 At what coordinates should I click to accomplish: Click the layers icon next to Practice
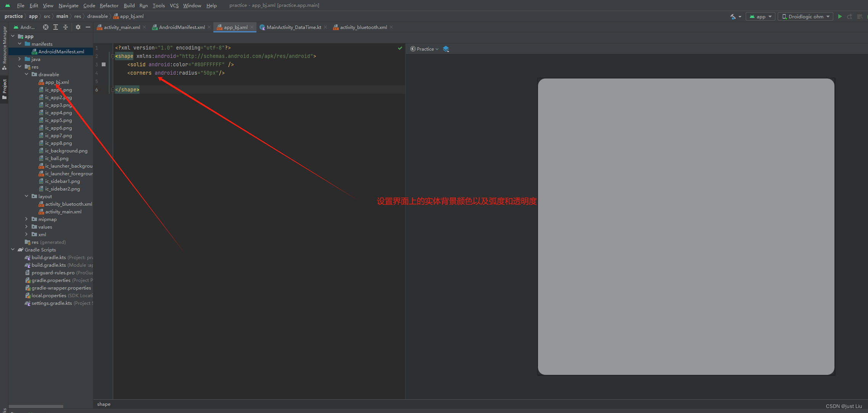point(446,49)
